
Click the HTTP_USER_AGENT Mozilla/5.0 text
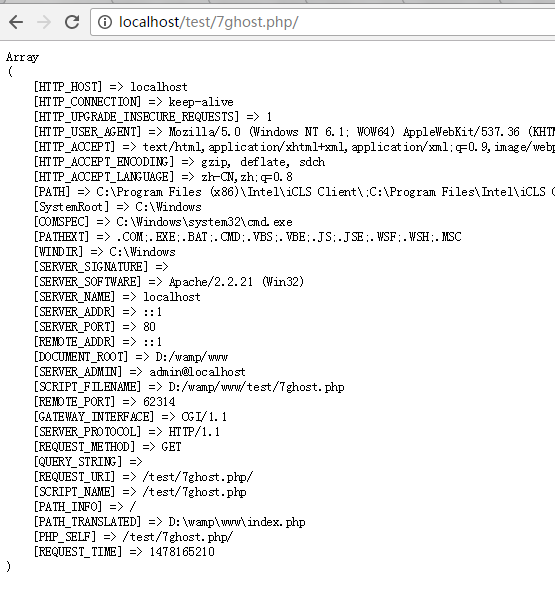[x=205, y=132]
